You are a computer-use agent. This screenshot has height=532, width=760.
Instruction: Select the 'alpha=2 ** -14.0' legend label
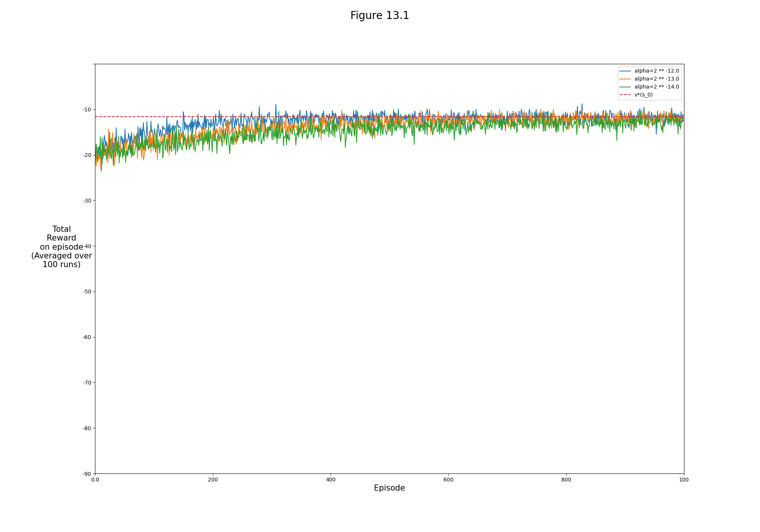(657, 87)
